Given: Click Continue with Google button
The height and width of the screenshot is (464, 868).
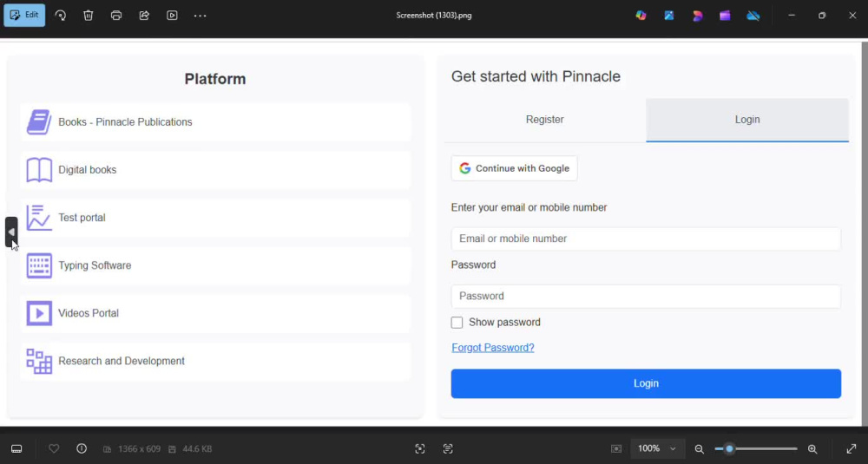Looking at the screenshot, I should click(x=514, y=168).
